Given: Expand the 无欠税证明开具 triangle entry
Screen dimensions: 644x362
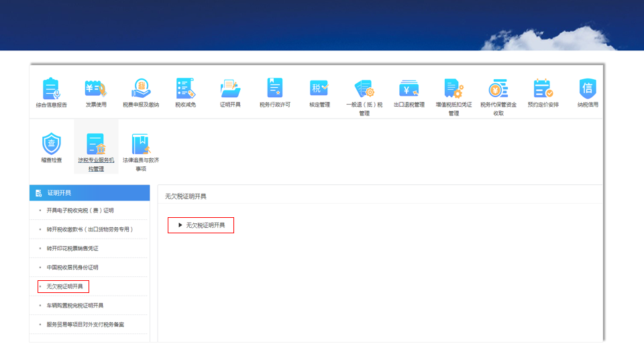Looking at the screenshot, I should click(x=201, y=225).
